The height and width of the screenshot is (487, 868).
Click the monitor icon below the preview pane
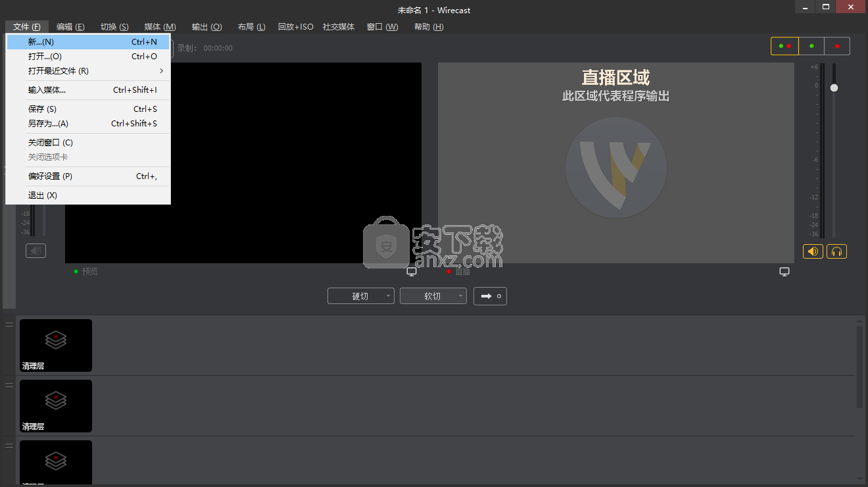412,272
